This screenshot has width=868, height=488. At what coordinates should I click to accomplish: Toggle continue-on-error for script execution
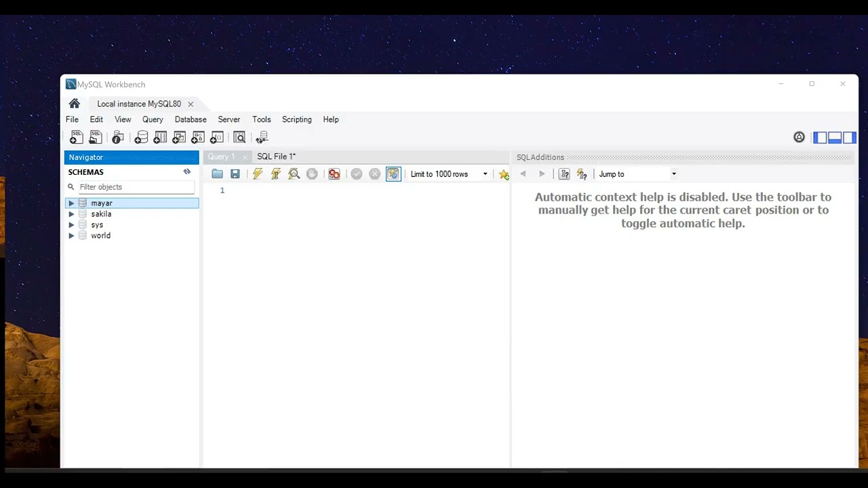click(x=334, y=174)
